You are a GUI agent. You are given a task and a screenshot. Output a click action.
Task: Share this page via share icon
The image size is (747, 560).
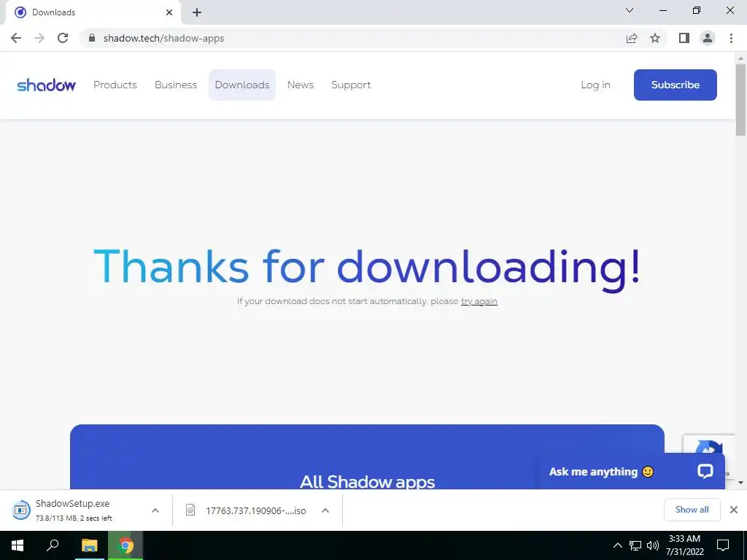coord(632,38)
